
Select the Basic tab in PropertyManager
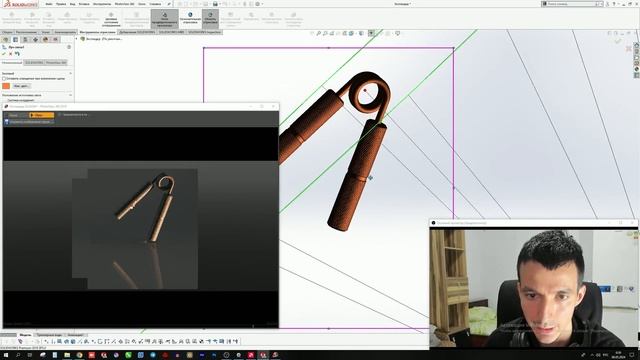12,63
